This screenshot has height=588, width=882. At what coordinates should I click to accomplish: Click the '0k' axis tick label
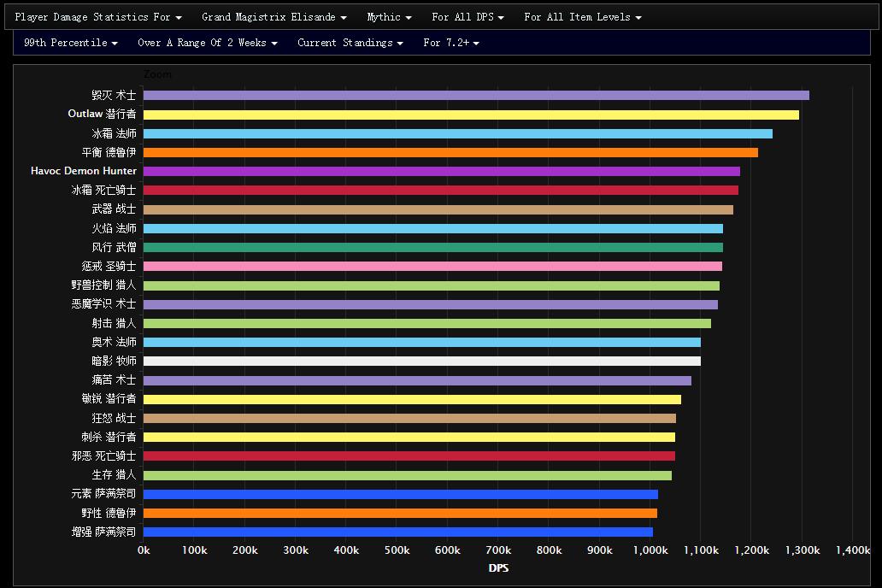point(144,550)
